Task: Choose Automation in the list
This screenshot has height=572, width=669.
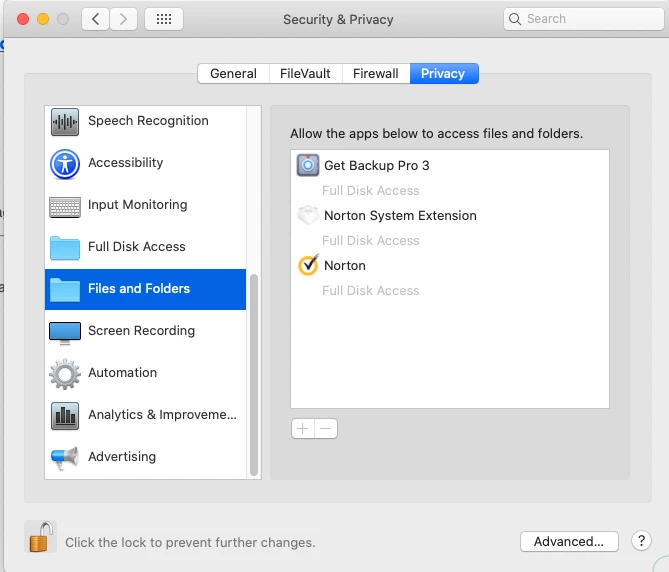Action: (145, 373)
